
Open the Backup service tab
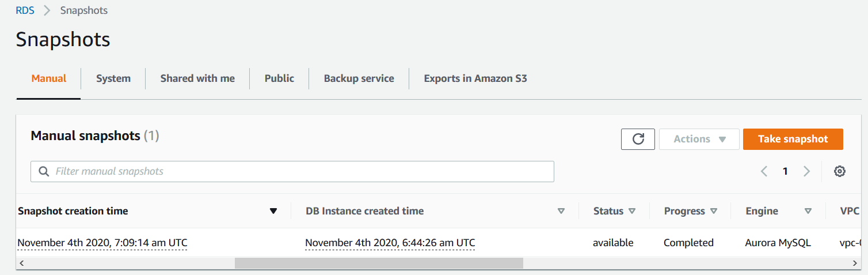[359, 78]
